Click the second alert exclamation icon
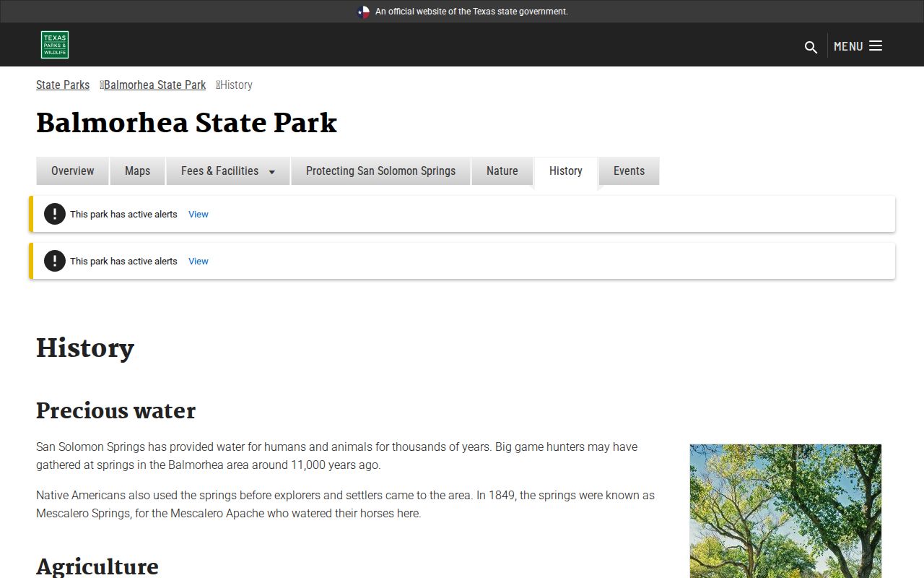Screen dimensions: 924x578 (x=55, y=261)
